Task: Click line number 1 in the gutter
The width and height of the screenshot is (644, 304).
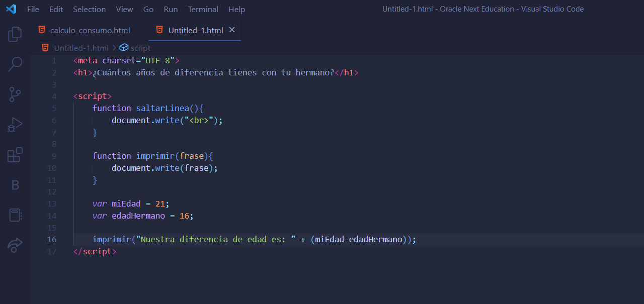Action: (x=54, y=60)
